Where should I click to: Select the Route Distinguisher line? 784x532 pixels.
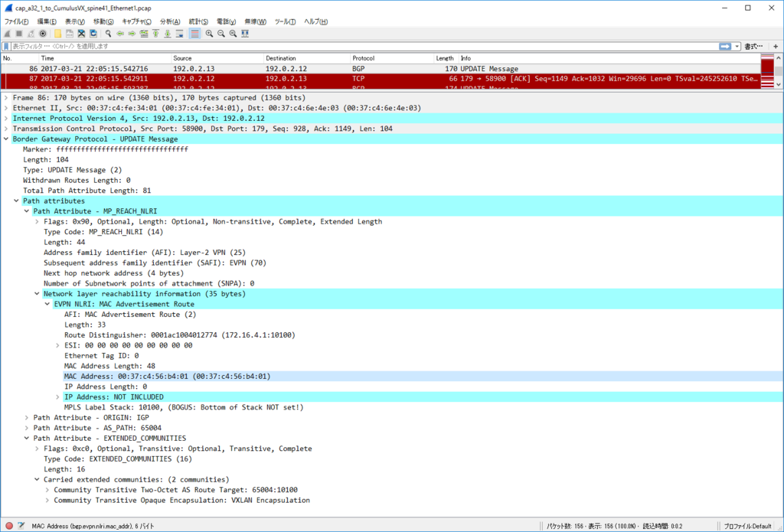[x=179, y=335]
